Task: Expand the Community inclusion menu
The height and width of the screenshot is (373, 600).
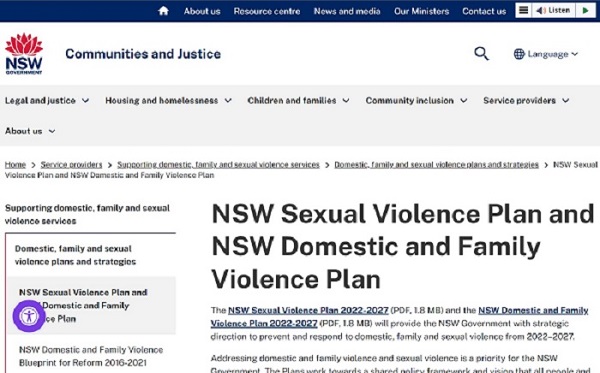Action: (416, 101)
